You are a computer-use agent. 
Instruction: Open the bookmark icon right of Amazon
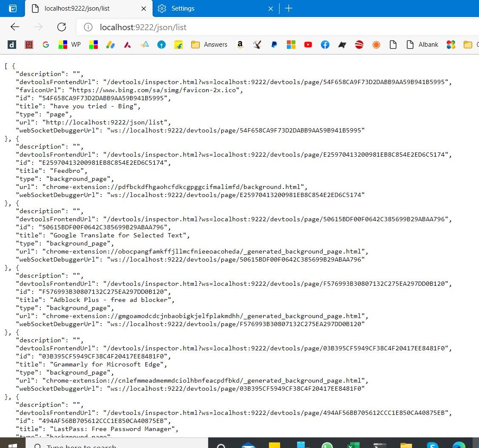[x=257, y=45]
